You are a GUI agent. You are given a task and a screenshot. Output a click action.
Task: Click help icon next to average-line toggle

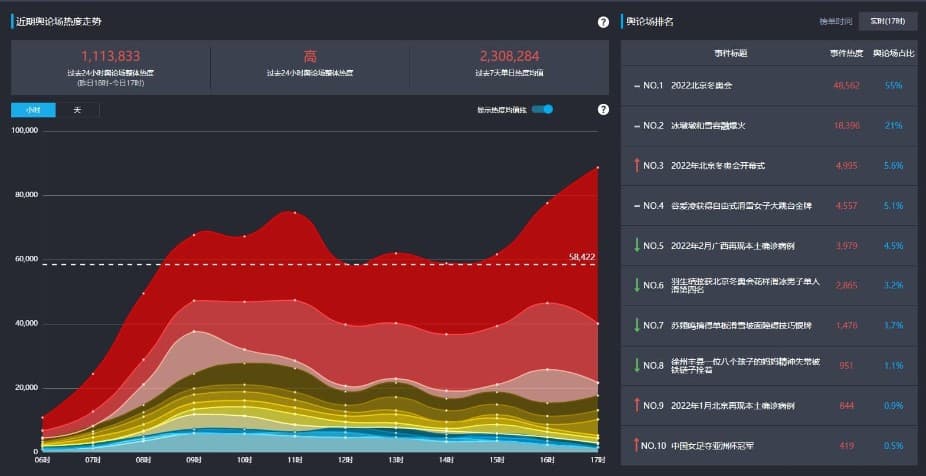click(603, 109)
